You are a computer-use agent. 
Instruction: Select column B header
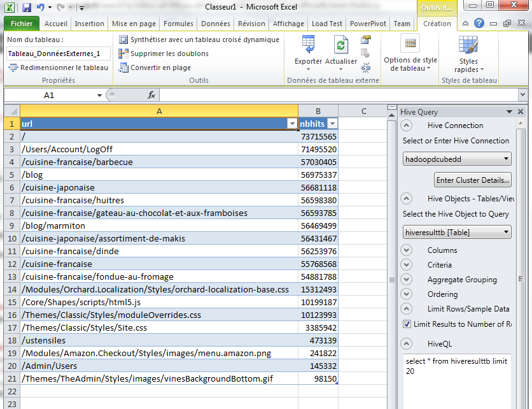(x=318, y=111)
